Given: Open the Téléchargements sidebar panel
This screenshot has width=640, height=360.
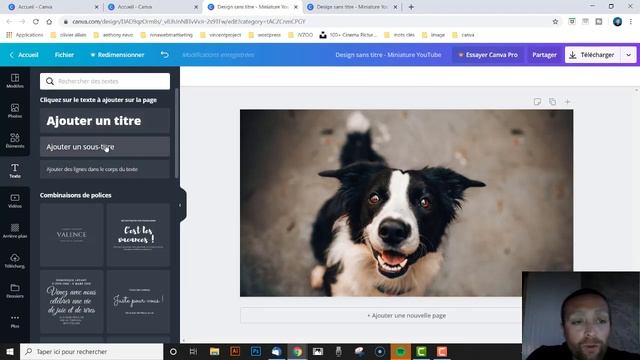Looking at the screenshot, I should point(15,261).
